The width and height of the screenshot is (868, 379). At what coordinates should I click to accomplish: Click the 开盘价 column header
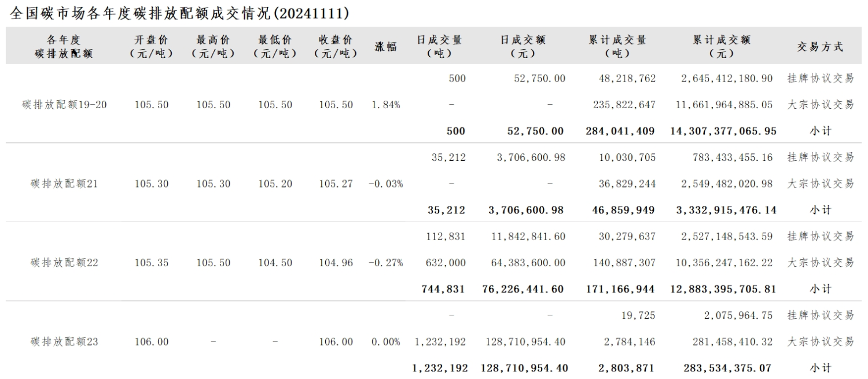pyautogui.click(x=152, y=46)
